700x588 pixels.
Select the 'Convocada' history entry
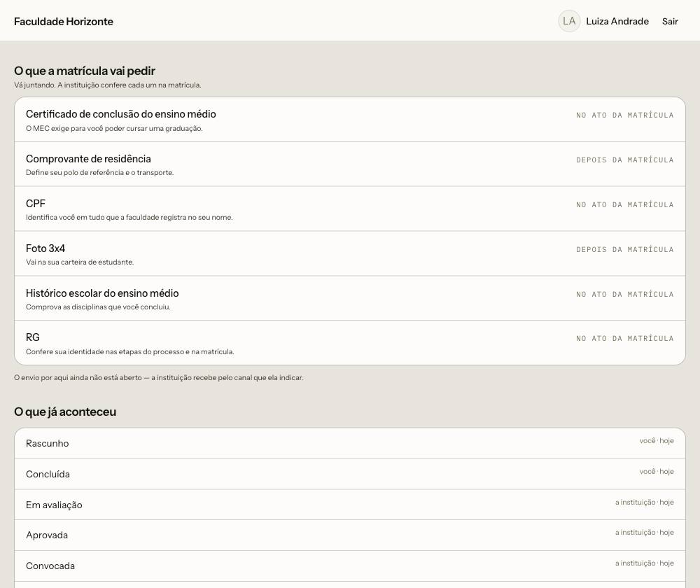coord(50,566)
